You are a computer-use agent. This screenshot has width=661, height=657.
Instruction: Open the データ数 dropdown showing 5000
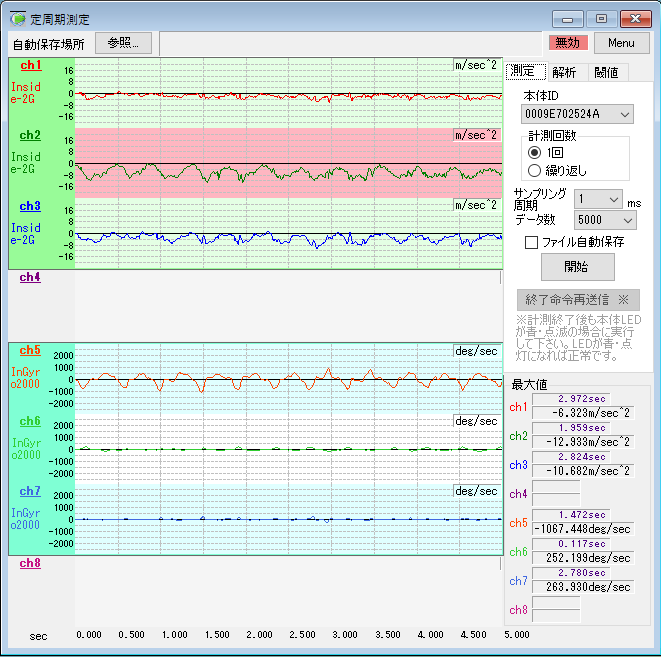[605, 220]
